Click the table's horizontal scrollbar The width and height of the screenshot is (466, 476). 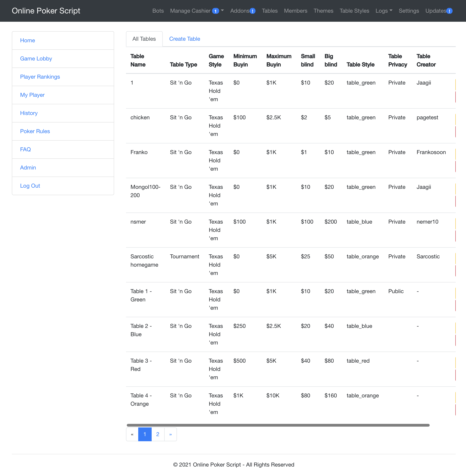click(x=278, y=425)
